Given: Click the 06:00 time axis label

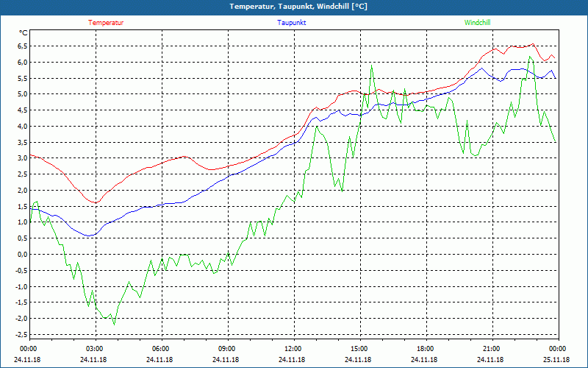Looking at the screenshot, I should [x=162, y=349].
